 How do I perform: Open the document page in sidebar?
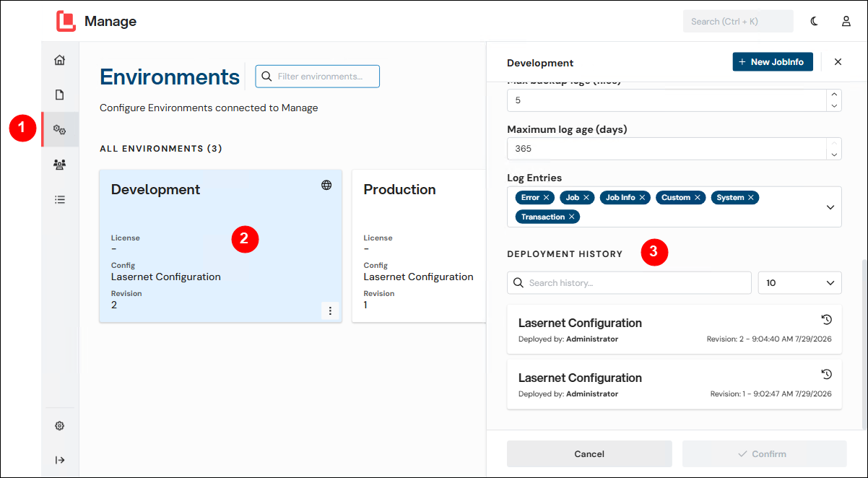point(60,95)
